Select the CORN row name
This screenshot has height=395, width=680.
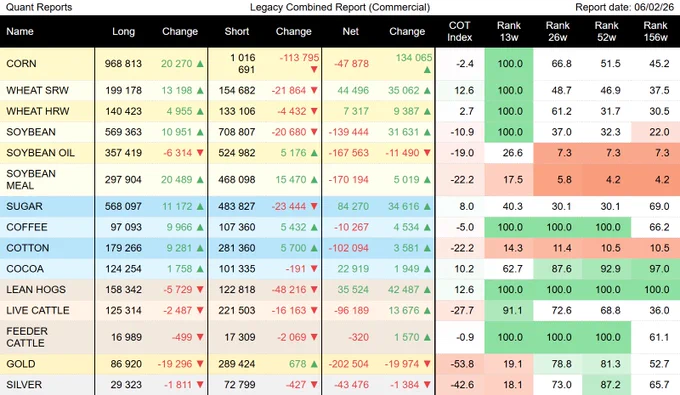coord(21,64)
